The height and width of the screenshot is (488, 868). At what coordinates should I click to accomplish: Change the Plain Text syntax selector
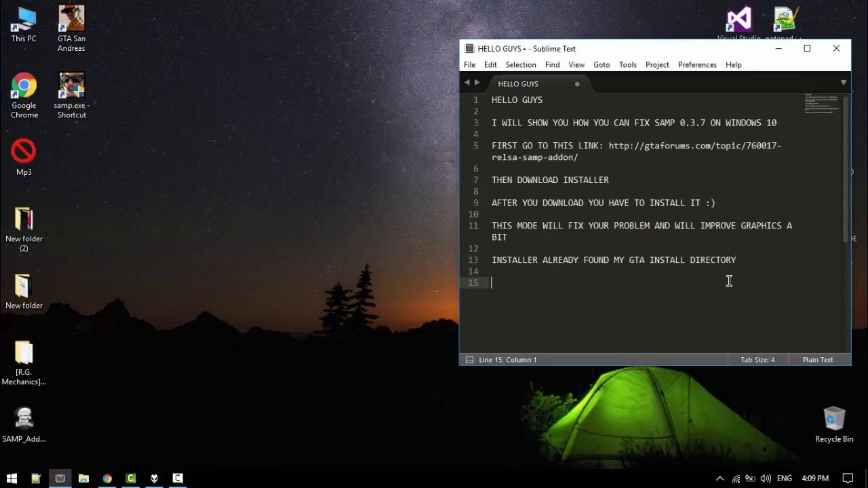pos(817,359)
